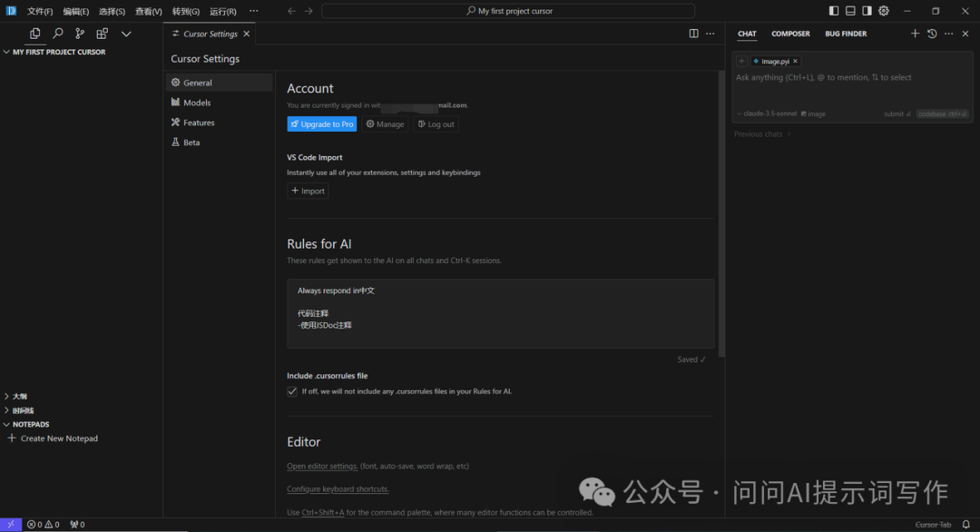980x532 pixels.
Task: Open the Explorer view icon
Action: click(35, 34)
